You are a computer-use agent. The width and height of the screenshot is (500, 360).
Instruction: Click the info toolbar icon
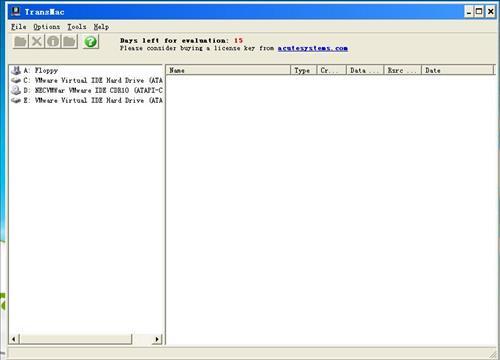[x=53, y=42]
